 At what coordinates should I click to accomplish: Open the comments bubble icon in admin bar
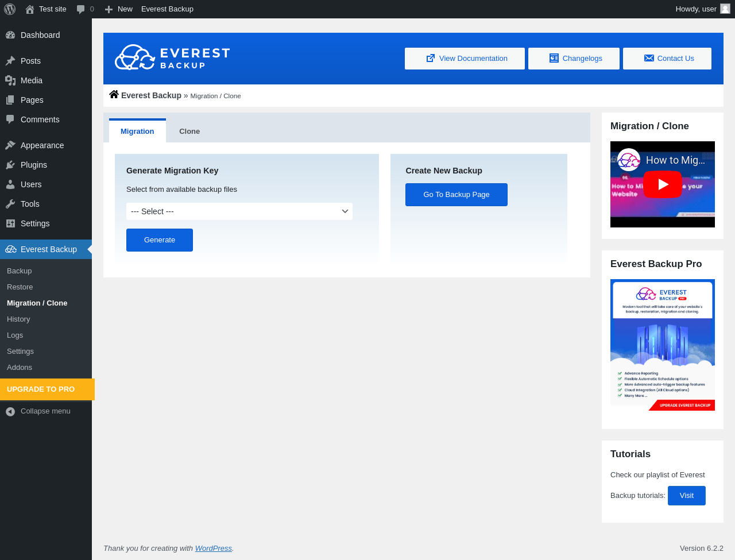point(81,9)
